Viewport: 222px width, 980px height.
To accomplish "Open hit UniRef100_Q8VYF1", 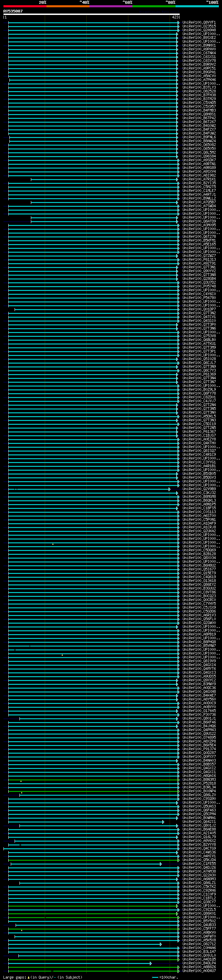I will 199,23.
